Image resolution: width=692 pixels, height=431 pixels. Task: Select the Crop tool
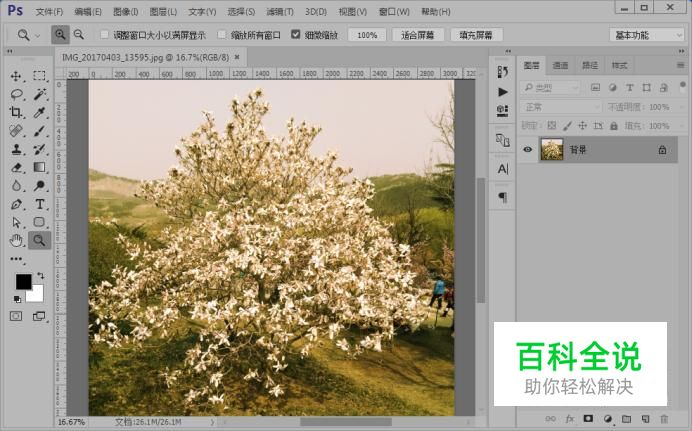click(16, 112)
